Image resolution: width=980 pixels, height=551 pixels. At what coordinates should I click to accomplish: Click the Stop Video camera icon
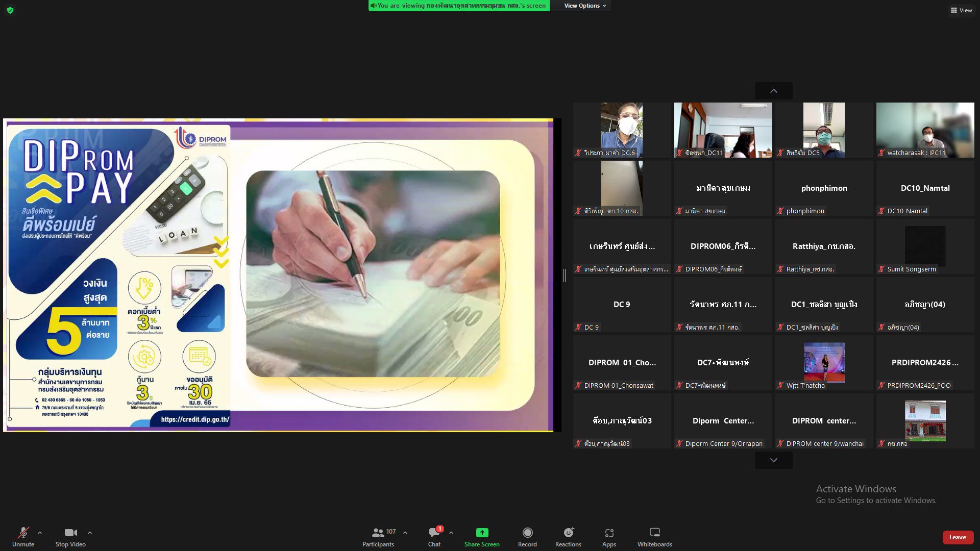pyautogui.click(x=70, y=533)
